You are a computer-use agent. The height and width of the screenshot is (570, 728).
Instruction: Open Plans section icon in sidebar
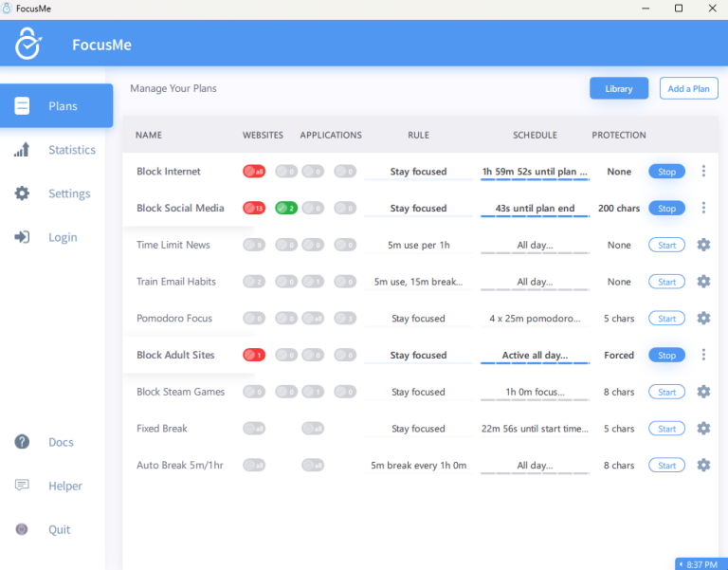click(22, 106)
